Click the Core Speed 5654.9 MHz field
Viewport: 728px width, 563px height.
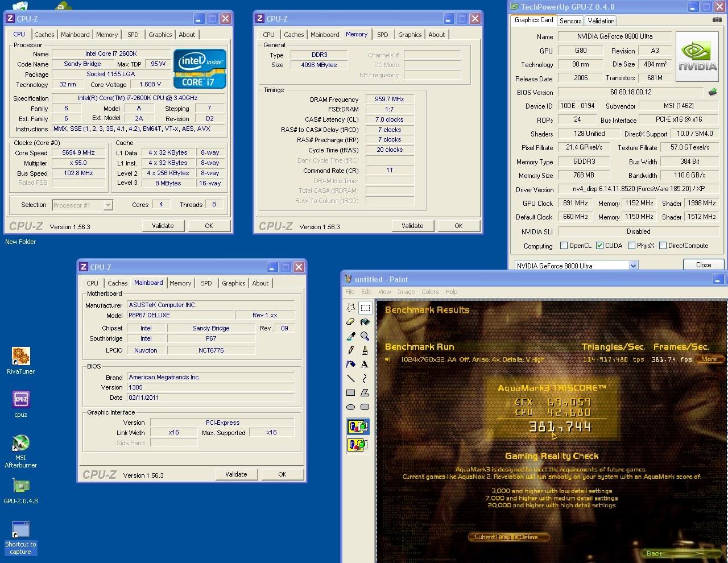pos(78,152)
